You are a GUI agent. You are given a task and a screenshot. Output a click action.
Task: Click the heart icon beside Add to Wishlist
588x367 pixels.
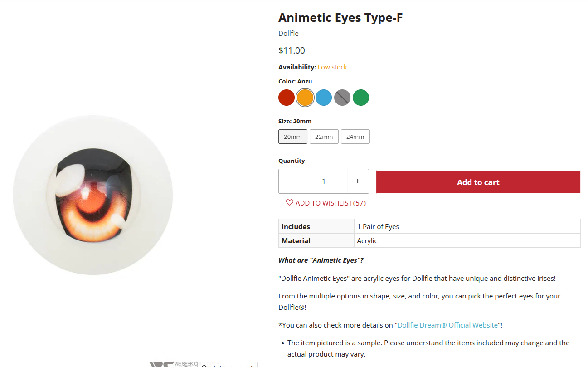click(290, 203)
